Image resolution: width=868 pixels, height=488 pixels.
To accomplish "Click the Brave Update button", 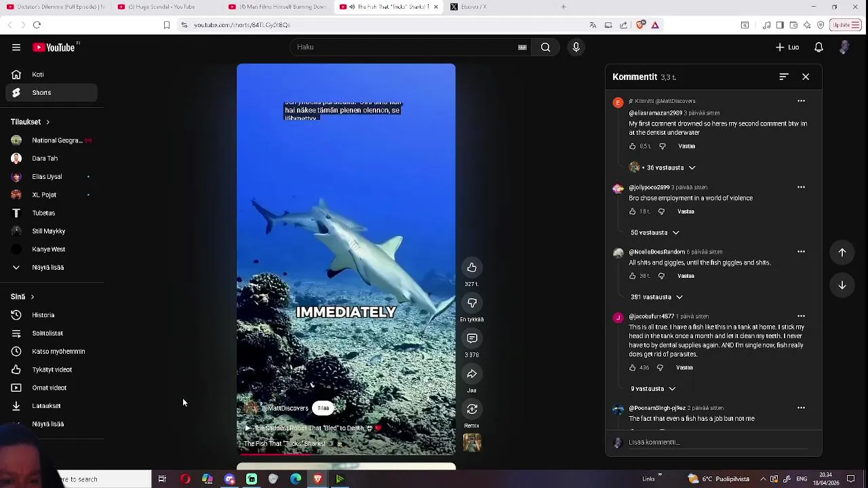I will (846, 25).
